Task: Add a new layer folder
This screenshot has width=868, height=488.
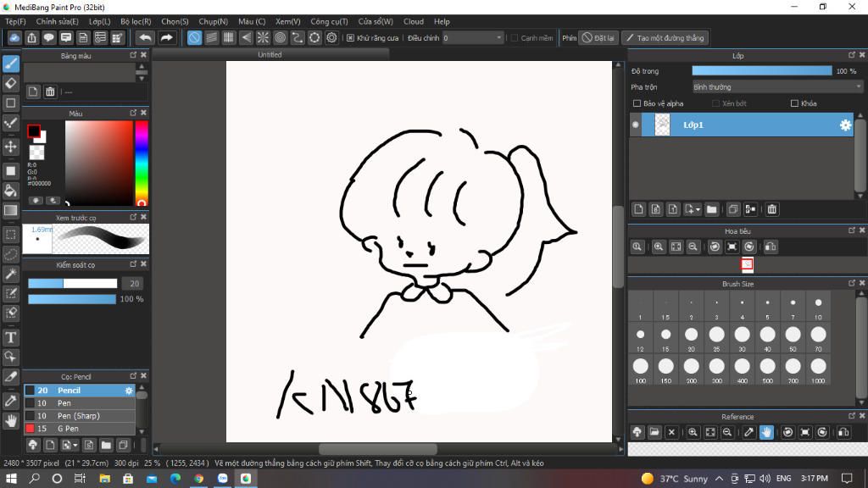Action: tap(712, 209)
